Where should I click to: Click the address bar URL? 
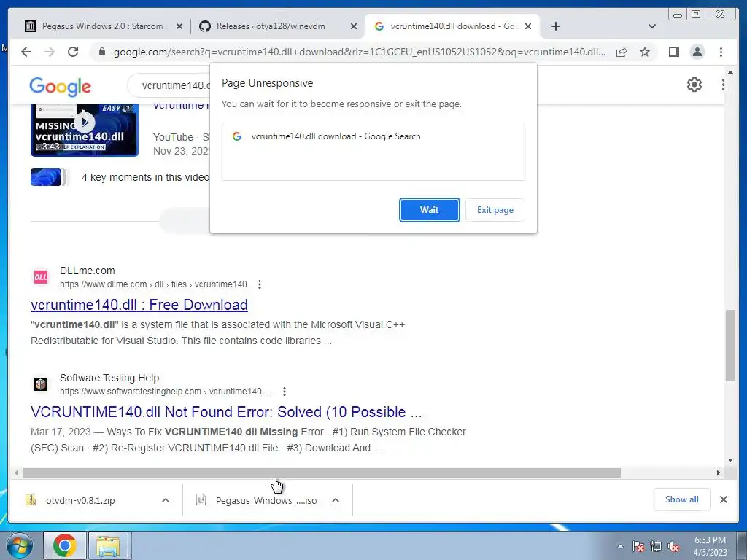pos(360,52)
